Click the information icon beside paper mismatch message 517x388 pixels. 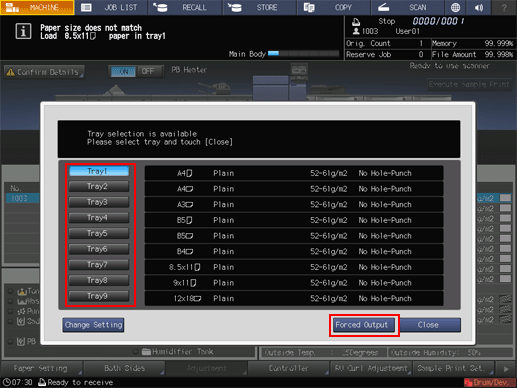tap(23, 32)
